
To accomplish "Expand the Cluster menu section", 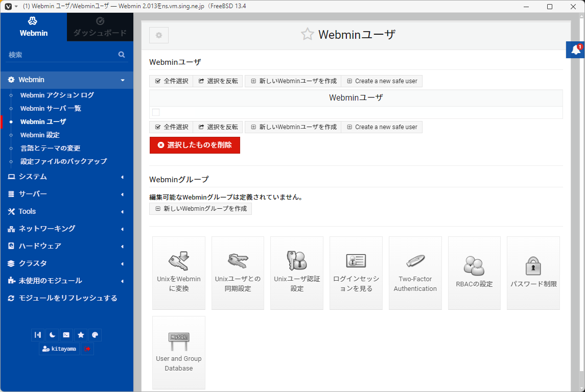I will pyautogui.click(x=66, y=263).
